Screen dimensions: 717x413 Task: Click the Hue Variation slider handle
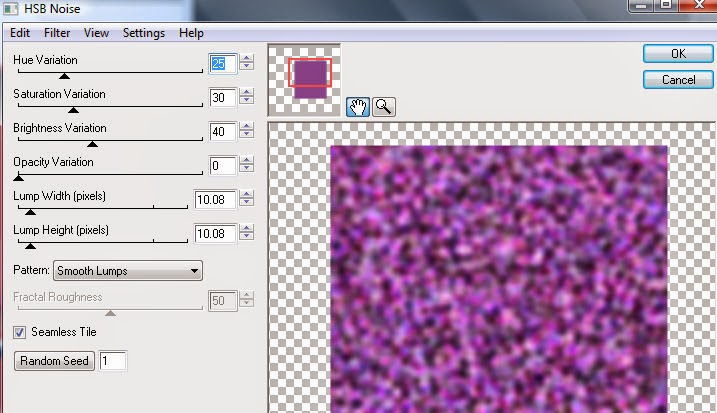(x=64, y=76)
